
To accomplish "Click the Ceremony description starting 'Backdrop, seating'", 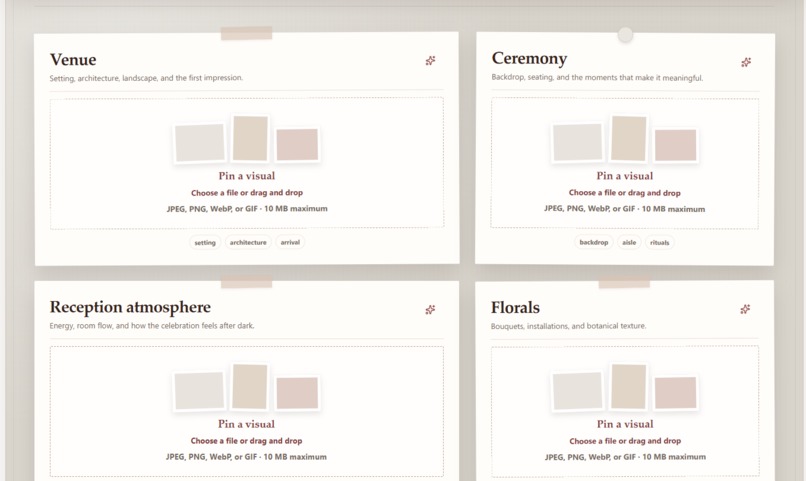I will pos(597,78).
